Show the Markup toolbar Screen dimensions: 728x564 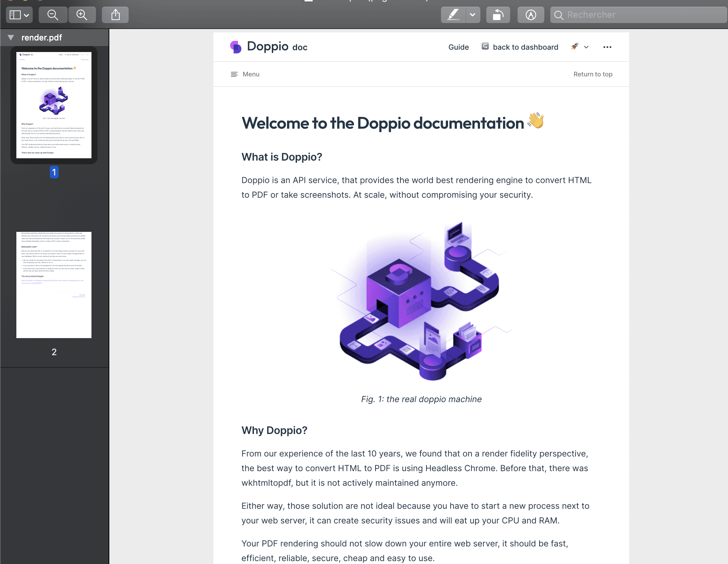pos(531,15)
